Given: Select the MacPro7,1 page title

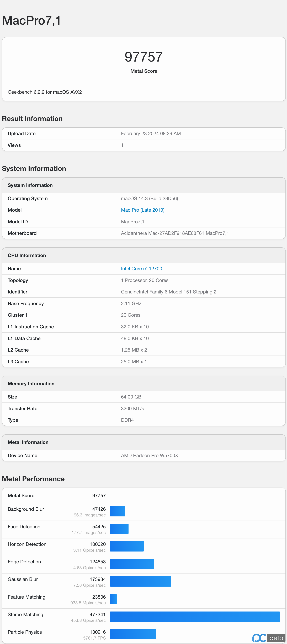Looking at the screenshot, I should click(31, 20).
